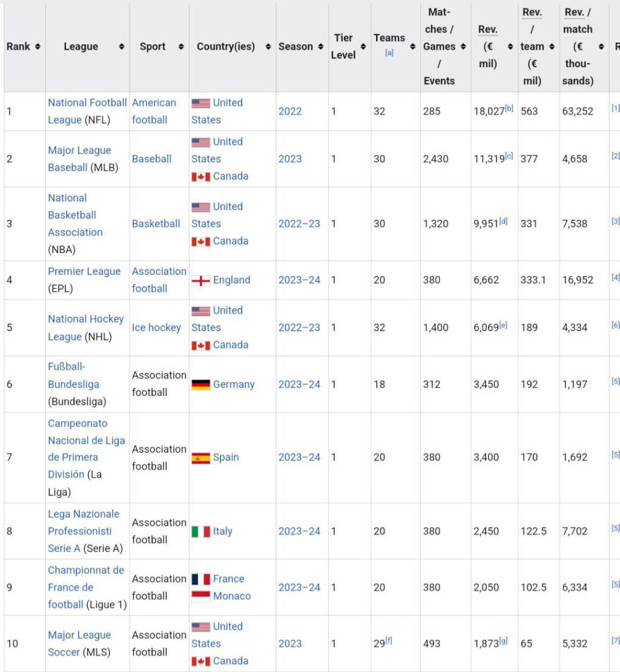Viewport: 620px width, 672px height.
Task: Click Germany flag icon
Action: coord(200,385)
